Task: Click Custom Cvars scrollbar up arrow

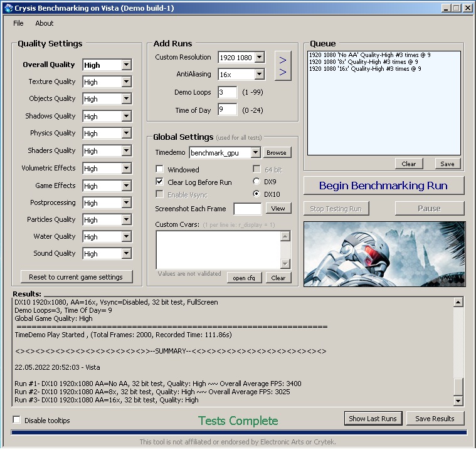Action: [x=285, y=236]
